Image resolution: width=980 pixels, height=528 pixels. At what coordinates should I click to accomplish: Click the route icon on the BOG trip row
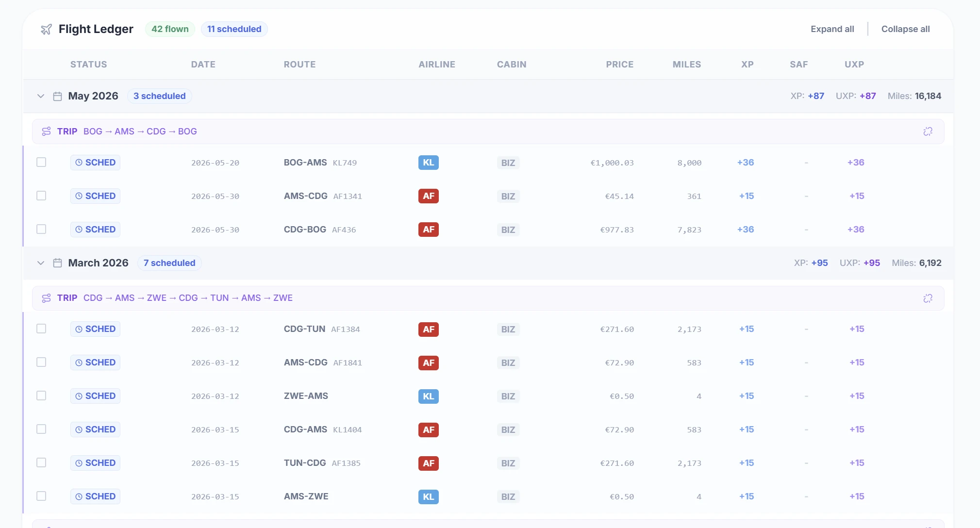point(46,131)
